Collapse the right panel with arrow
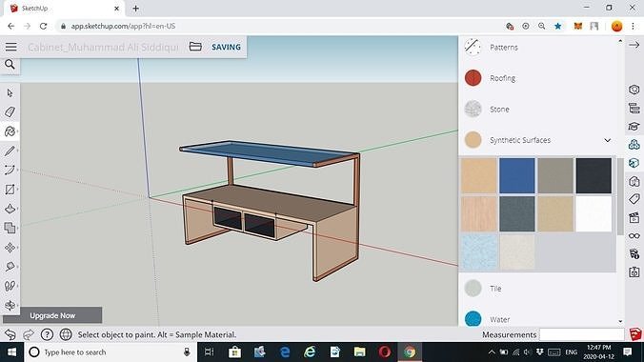644x362 pixels. tap(634, 45)
